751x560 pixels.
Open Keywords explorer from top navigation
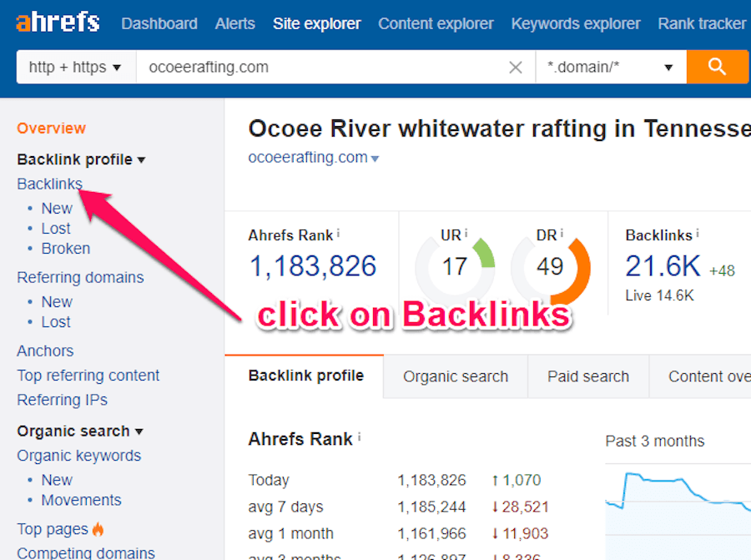(x=575, y=24)
